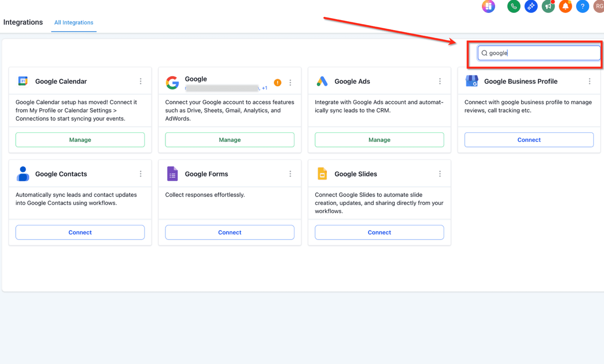The image size is (604, 364).
Task: Click the Google Business Profile reviews description
Action: pos(528,106)
